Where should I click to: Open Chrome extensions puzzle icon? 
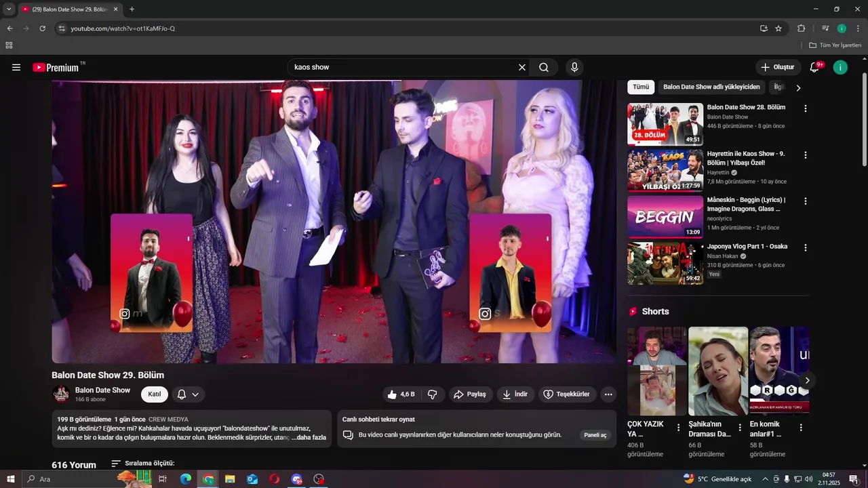801,28
